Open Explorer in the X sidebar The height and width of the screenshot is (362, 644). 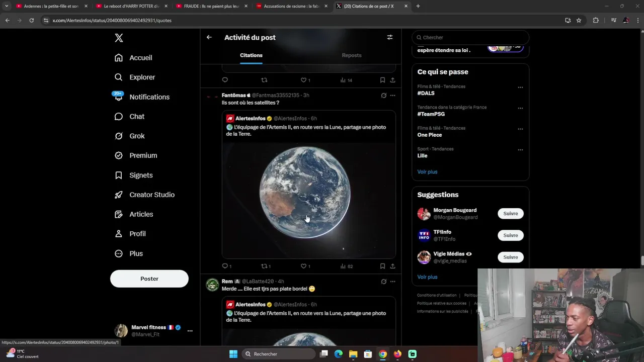click(x=135, y=77)
